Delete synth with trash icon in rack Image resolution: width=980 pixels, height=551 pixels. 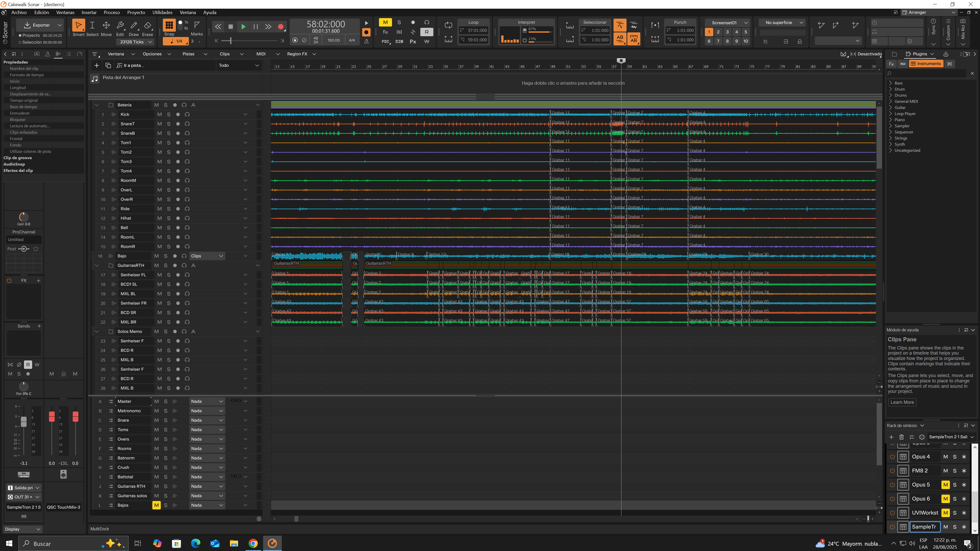901,437
